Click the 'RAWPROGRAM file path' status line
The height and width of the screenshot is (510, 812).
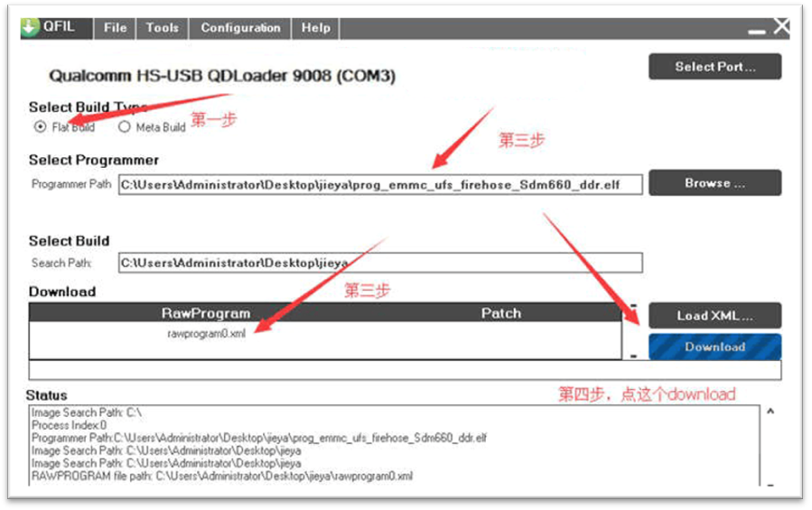pos(222,476)
